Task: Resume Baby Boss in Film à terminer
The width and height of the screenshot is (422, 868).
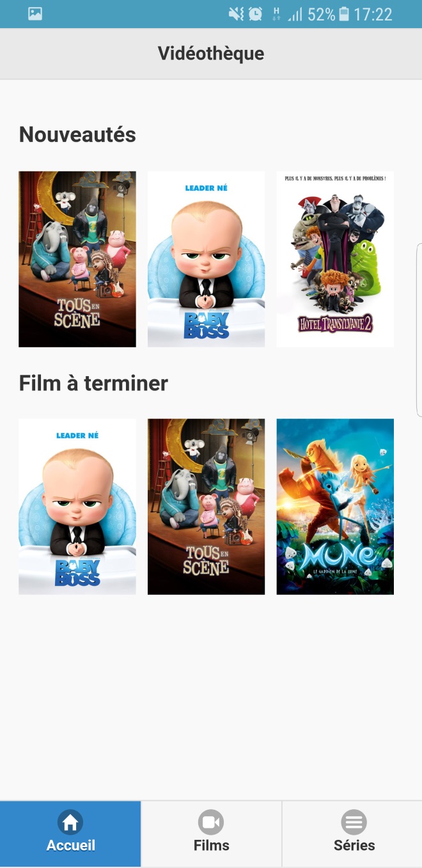Action: [x=77, y=507]
